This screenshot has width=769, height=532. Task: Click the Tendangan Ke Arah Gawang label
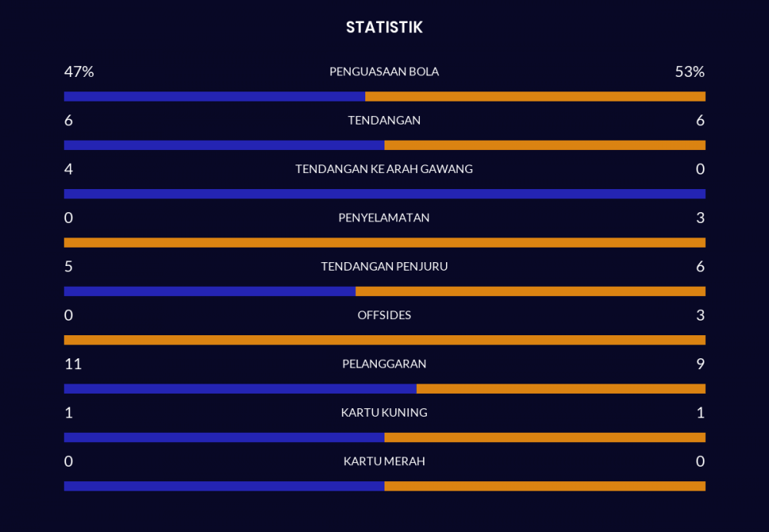pyautogui.click(x=384, y=169)
